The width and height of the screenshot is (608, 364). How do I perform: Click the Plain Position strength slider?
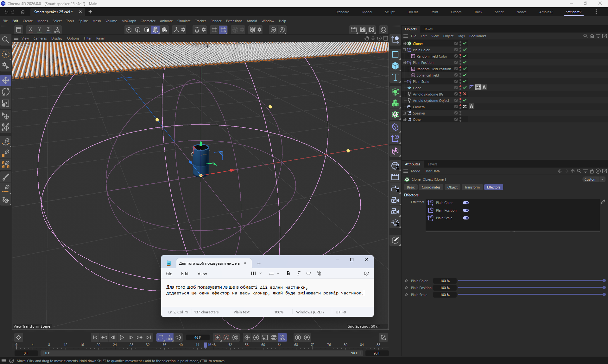[531, 288]
